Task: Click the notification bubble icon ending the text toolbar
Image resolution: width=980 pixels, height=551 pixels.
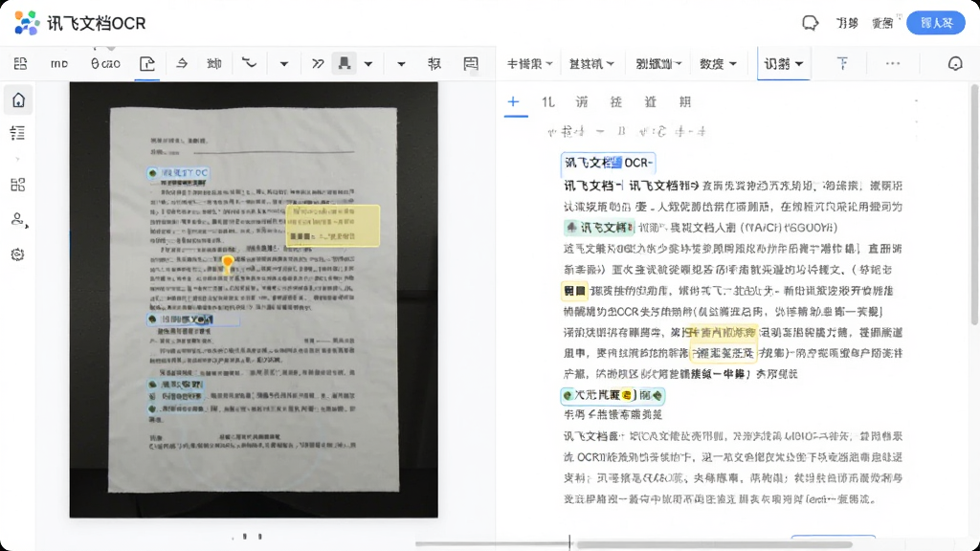Action: click(x=955, y=63)
